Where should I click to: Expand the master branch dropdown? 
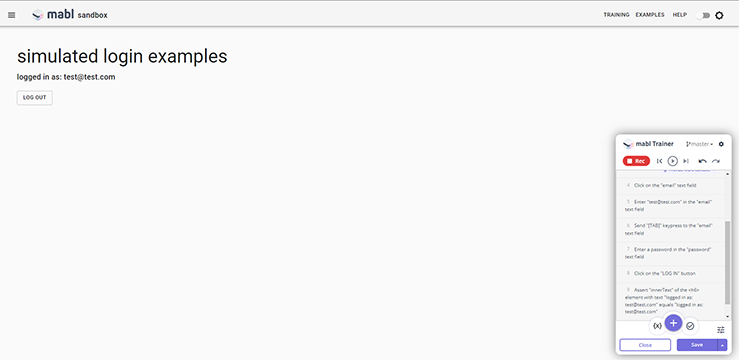click(700, 144)
